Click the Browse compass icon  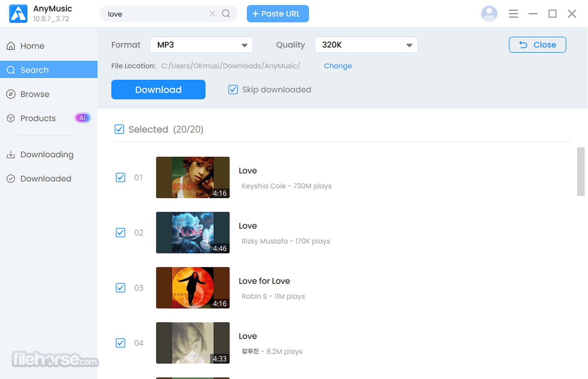click(11, 94)
